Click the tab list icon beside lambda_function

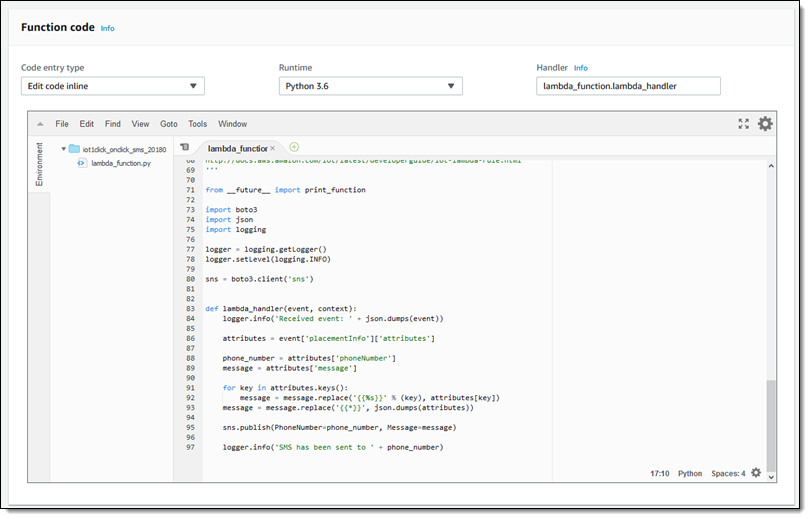click(184, 148)
